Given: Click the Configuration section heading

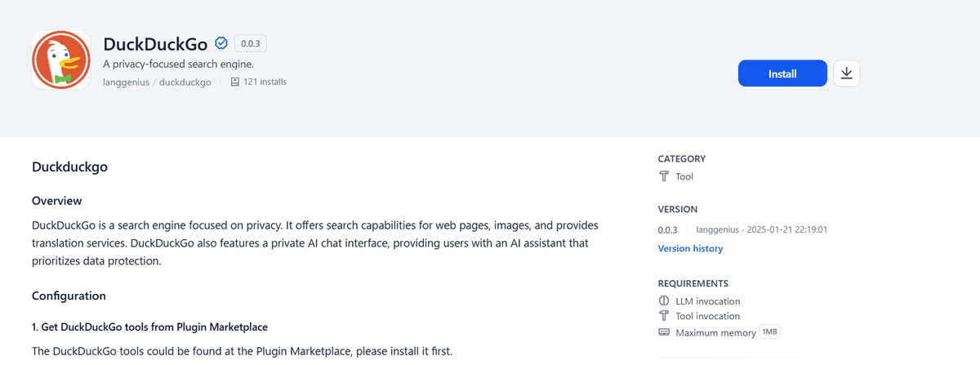Looking at the screenshot, I should pos(69,296).
